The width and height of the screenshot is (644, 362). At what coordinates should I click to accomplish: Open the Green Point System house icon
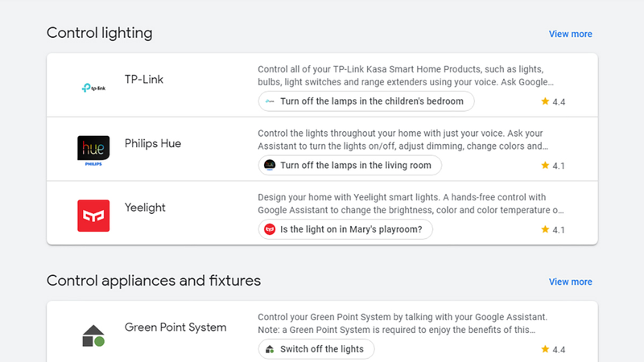pos(93,335)
